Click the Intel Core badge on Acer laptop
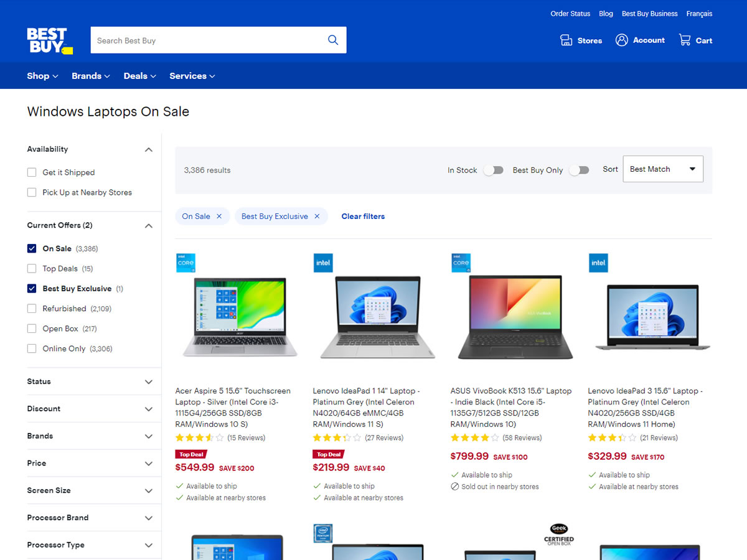This screenshot has width=747, height=560. tap(186, 263)
